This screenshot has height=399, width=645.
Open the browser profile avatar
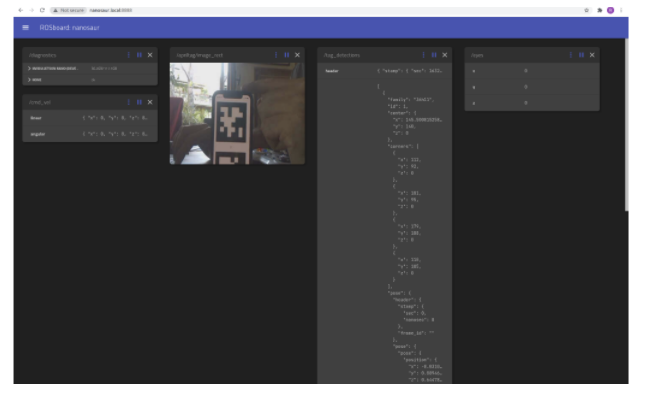point(610,10)
